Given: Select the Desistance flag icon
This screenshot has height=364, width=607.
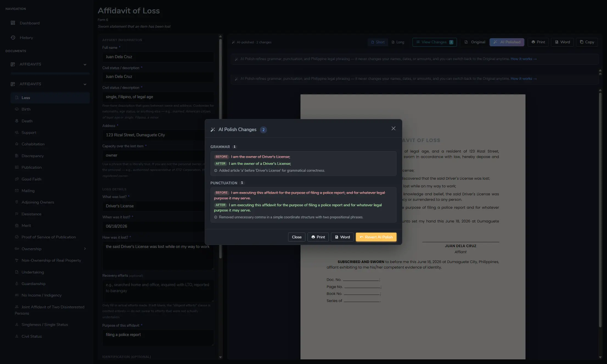Looking at the screenshot, I should coord(17,214).
